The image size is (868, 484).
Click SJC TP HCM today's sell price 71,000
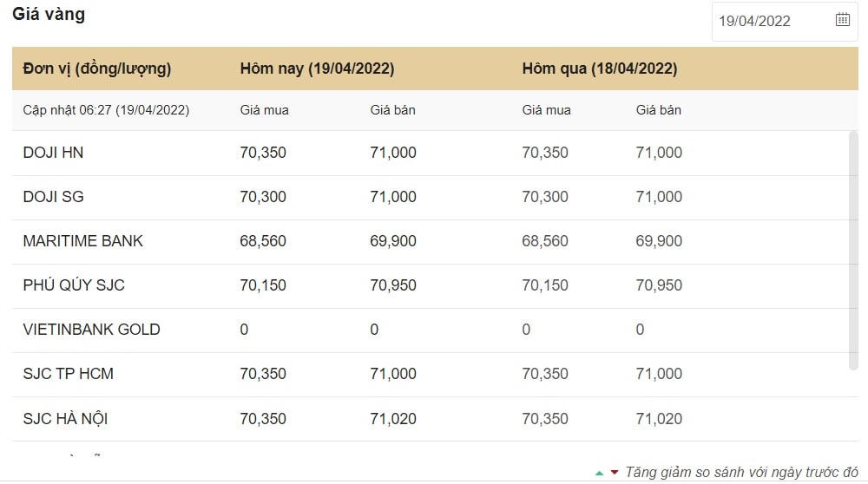click(x=393, y=374)
